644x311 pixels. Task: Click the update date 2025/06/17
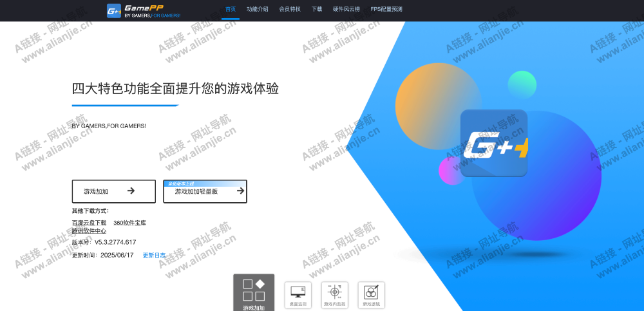point(117,255)
